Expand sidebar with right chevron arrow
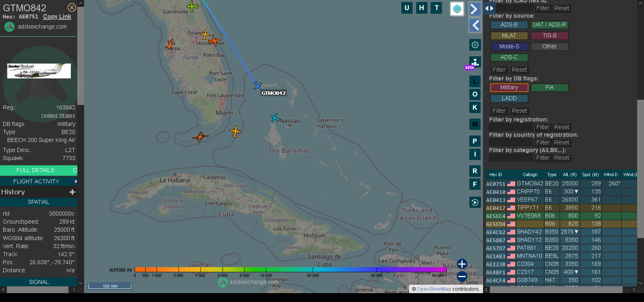Viewport: 644px width, 302px height. [x=475, y=9]
